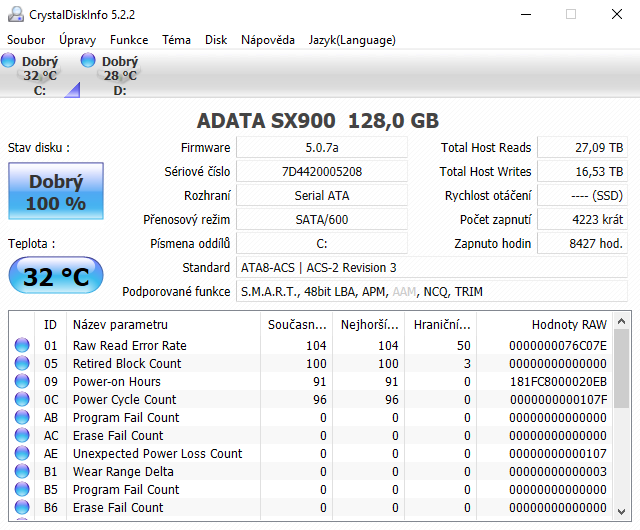Click the SATA/600 transfer mode field
The image size is (640, 530).
pyautogui.click(x=322, y=220)
